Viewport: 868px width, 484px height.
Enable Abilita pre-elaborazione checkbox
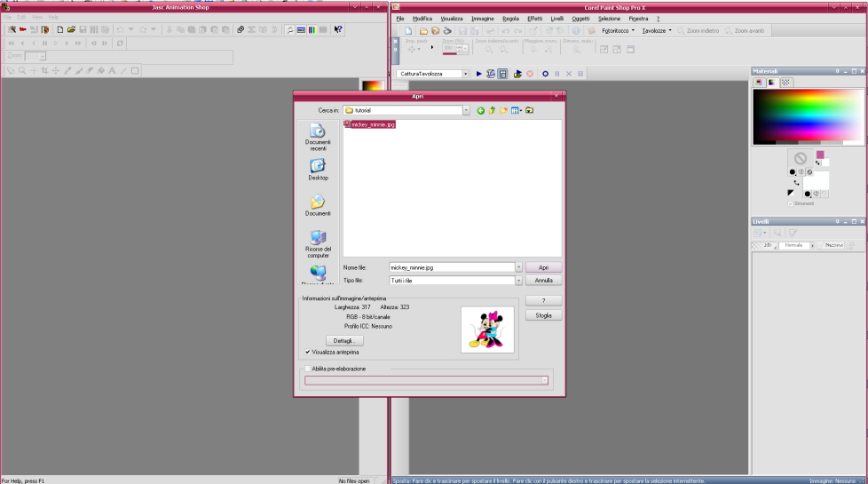[308, 369]
